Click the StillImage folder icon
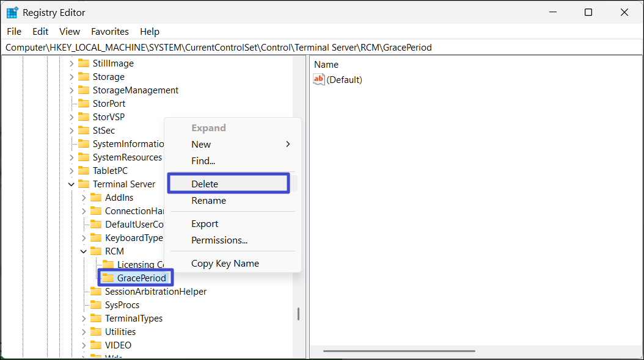The width and height of the screenshot is (644, 360). 84,63
